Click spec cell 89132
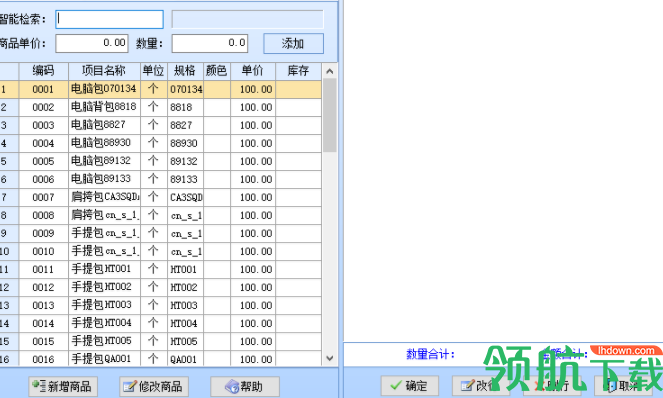Image resolution: width=663 pixels, height=398 pixels. point(185,161)
